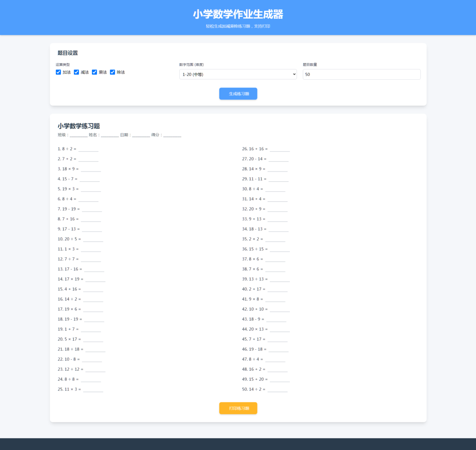Image resolution: width=476 pixels, height=450 pixels.
Task: Click the 题目数量 input field
Action: click(x=361, y=75)
